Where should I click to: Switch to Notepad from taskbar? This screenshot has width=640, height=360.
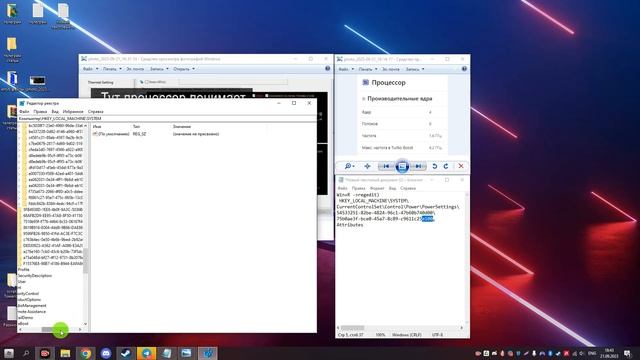tap(167, 353)
